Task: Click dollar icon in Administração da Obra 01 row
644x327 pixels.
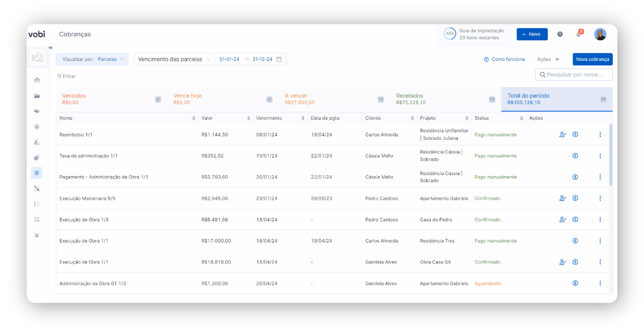Action: point(575,283)
